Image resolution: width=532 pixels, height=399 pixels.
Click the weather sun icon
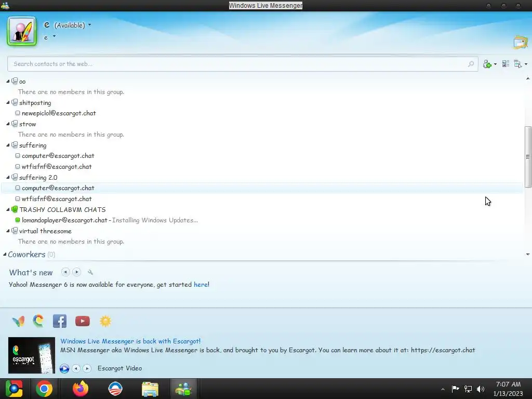click(105, 321)
